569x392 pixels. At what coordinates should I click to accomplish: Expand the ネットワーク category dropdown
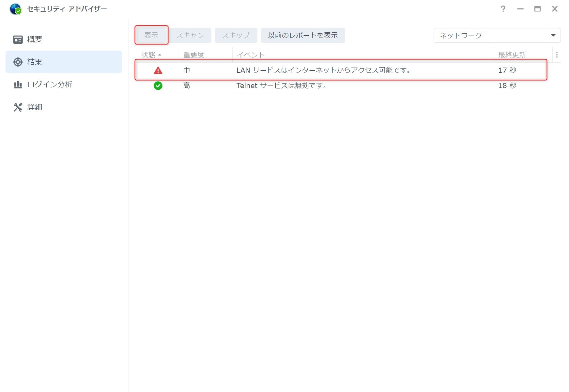point(497,35)
